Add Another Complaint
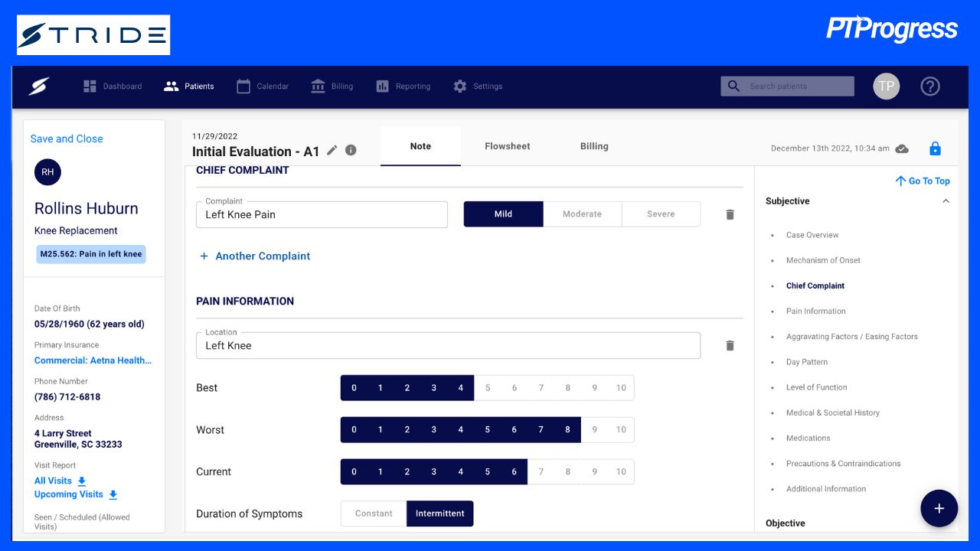 255,256
